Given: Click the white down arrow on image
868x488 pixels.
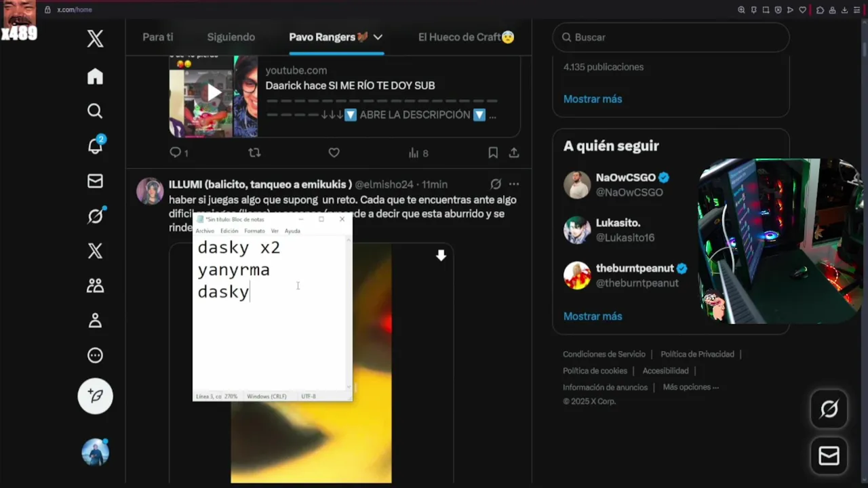Looking at the screenshot, I should (441, 256).
